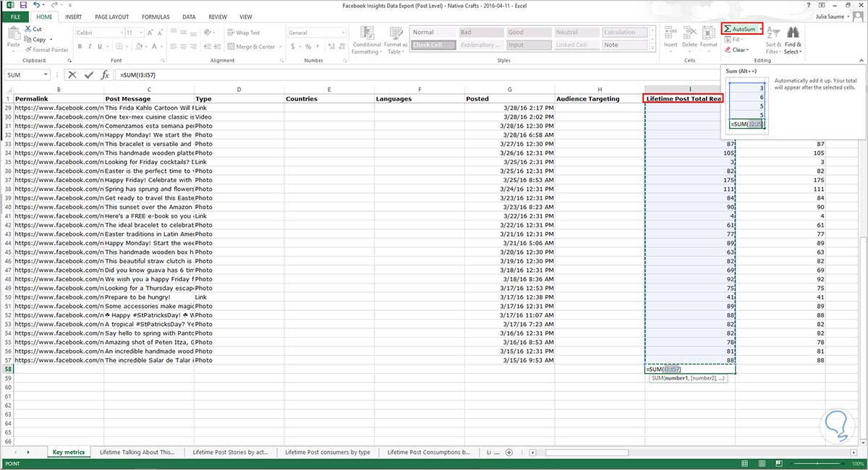Image resolution: width=868 pixels, height=470 pixels.
Task: Toggle Underline formatting
Action: point(100,46)
